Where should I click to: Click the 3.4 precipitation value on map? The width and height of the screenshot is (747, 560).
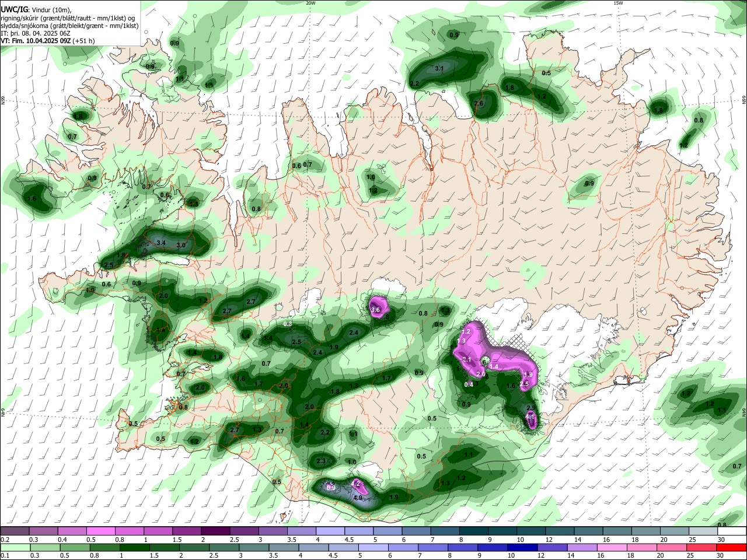[x=162, y=243]
